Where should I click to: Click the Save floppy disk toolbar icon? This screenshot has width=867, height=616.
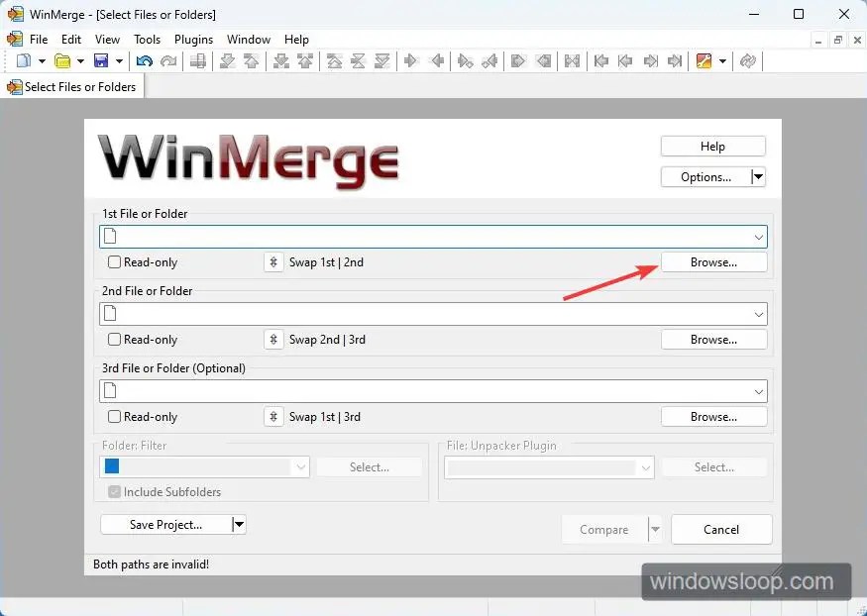[101, 60]
